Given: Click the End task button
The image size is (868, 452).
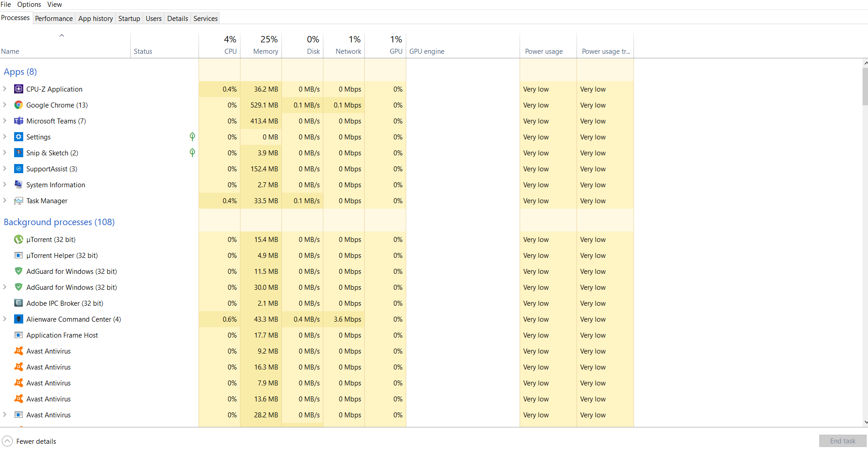Looking at the screenshot, I should pyautogui.click(x=843, y=441).
